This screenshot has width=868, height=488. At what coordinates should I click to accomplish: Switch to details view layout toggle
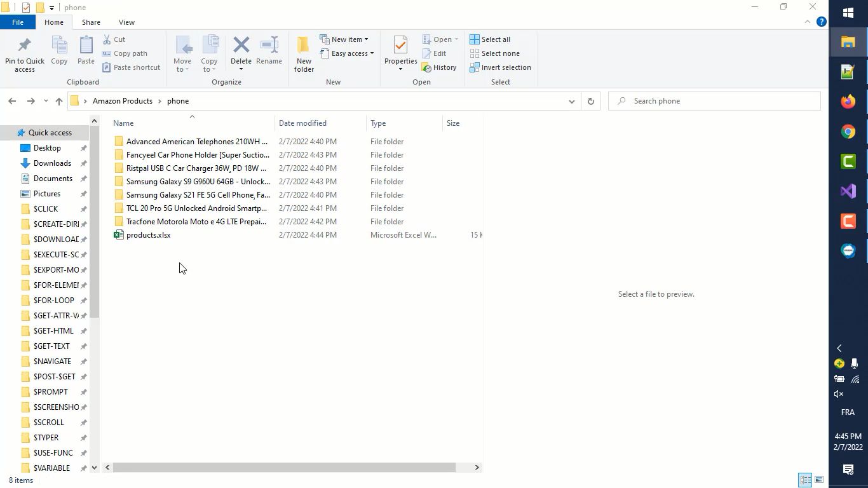[x=805, y=480]
